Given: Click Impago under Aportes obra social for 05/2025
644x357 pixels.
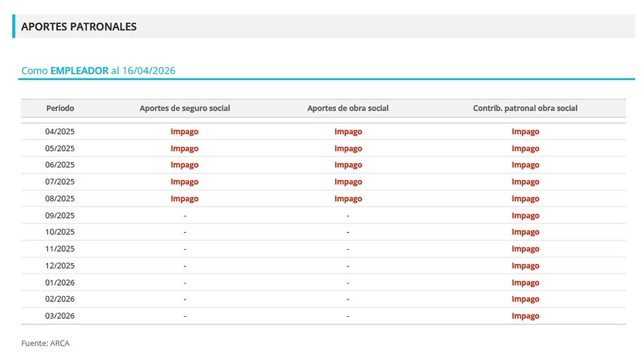Looking at the screenshot, I should (x=348, y=149).
